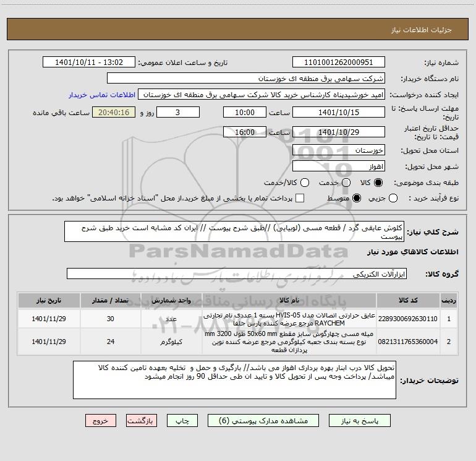
Task: Click the unit cell کیلوگرم
Action: 171,342
